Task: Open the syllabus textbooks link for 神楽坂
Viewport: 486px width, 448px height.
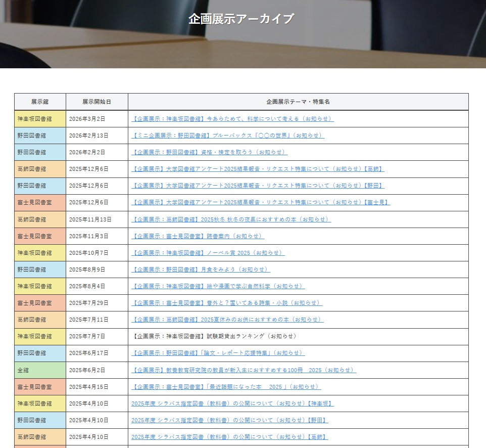Action: tap(232, 404)
